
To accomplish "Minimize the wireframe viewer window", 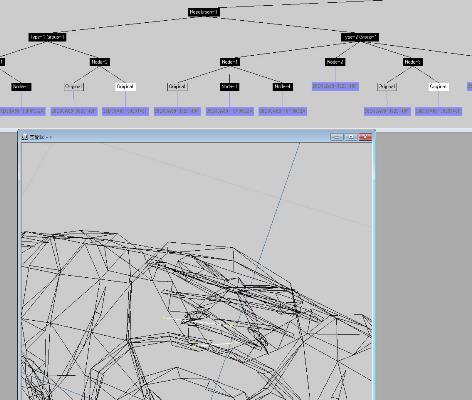I will tap(337, 137).
